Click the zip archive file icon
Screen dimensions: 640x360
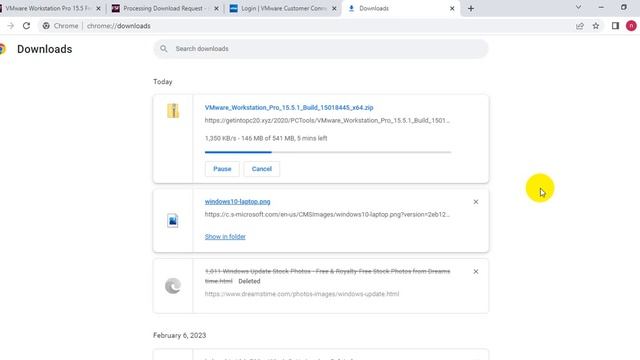click(x=173, y=111)
